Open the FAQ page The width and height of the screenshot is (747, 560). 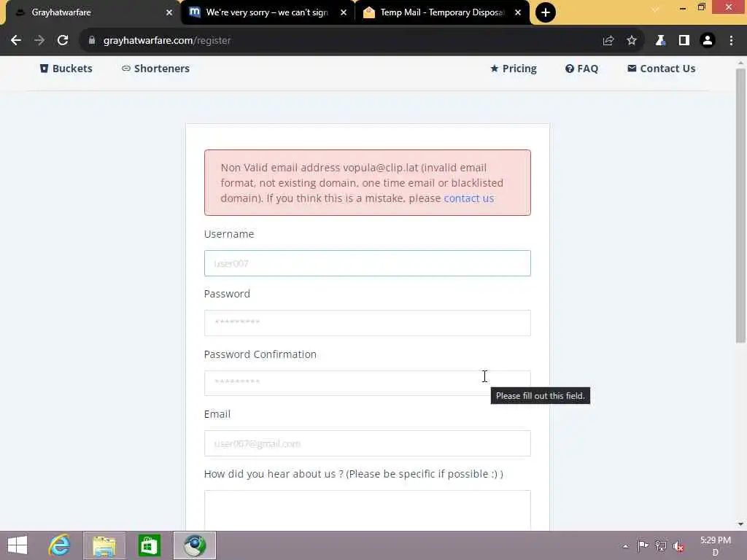click(581, 69)
